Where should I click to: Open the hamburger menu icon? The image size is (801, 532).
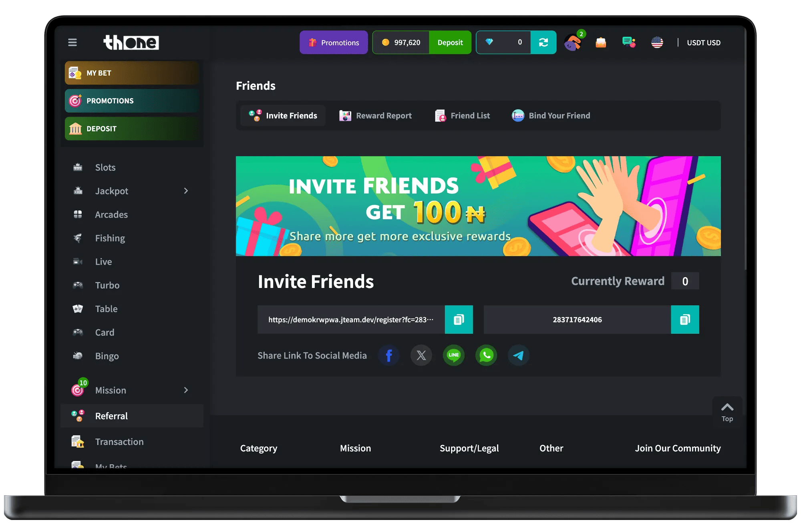tap(72, 42)
